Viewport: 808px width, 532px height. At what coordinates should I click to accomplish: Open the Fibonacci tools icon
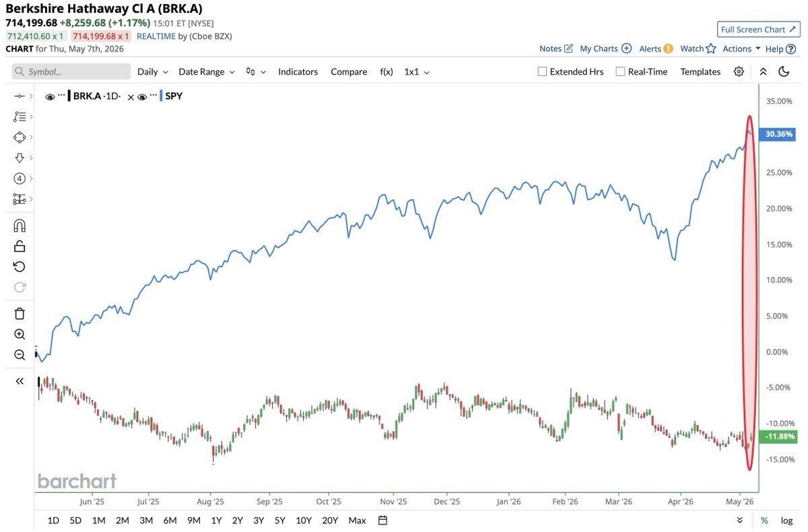click(x=19, y=117)
